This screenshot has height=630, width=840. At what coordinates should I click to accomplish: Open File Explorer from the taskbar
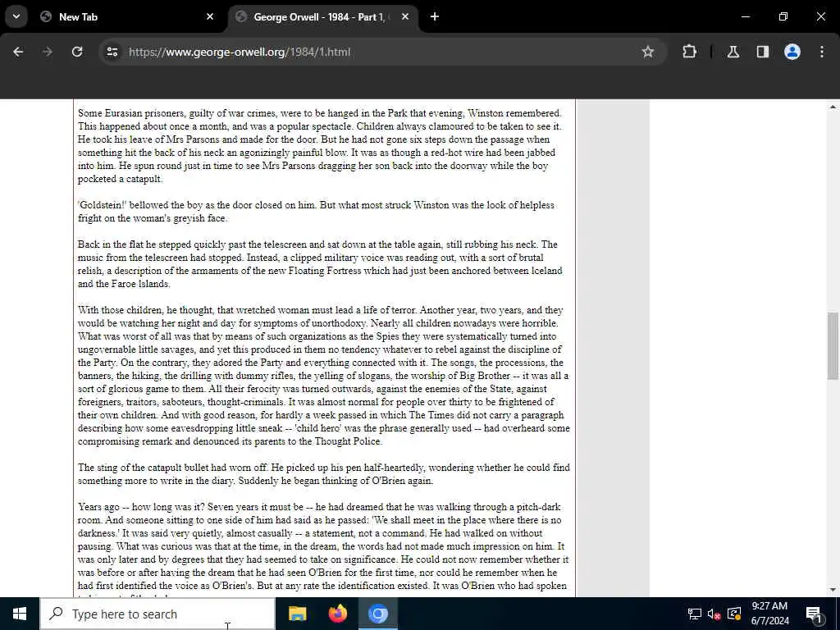point(297,614)
